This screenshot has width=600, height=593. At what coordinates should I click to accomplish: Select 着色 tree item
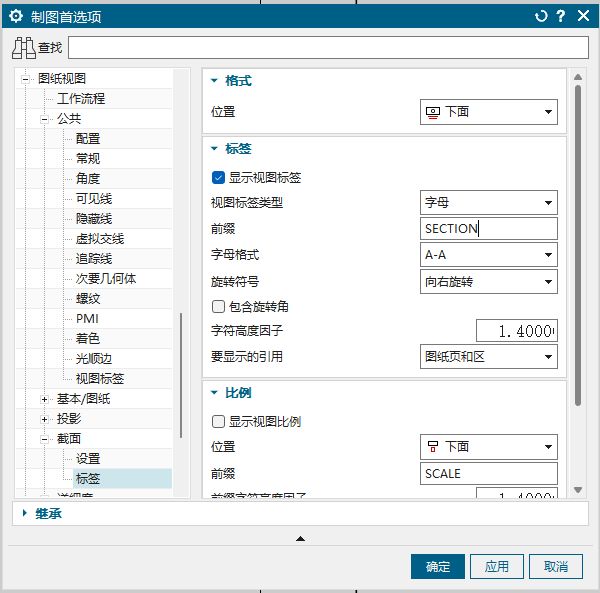point(88,339)
